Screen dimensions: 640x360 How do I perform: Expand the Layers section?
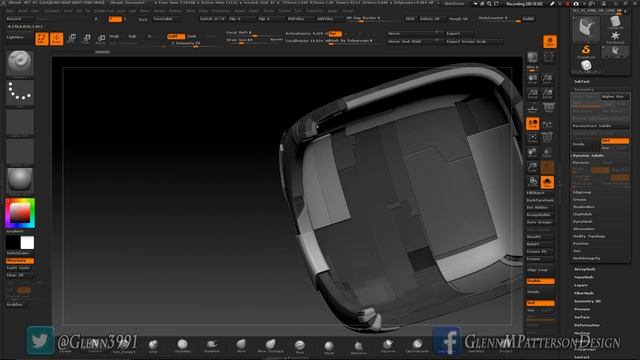(x=581, y=285)
